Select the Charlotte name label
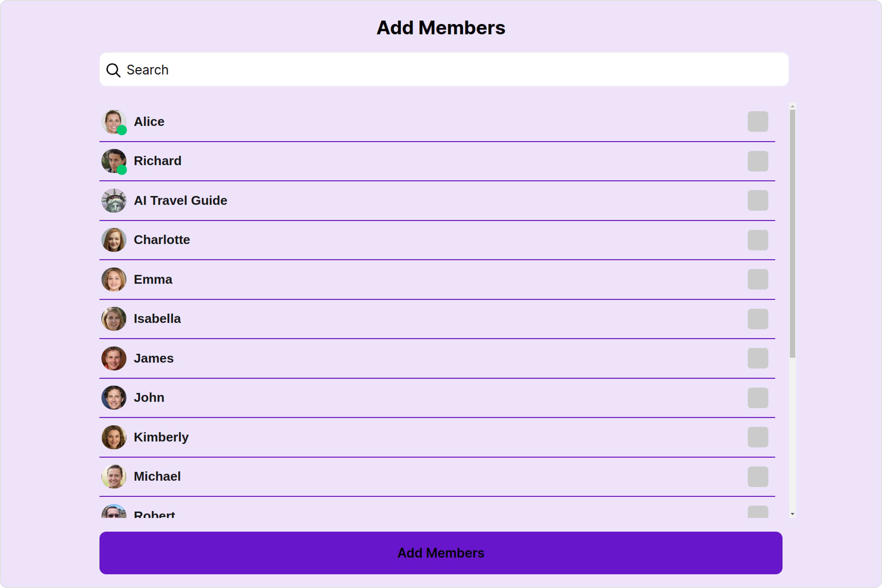Image resolution: width=882 pixels, height=588 pixels. [x=162, y=240]
